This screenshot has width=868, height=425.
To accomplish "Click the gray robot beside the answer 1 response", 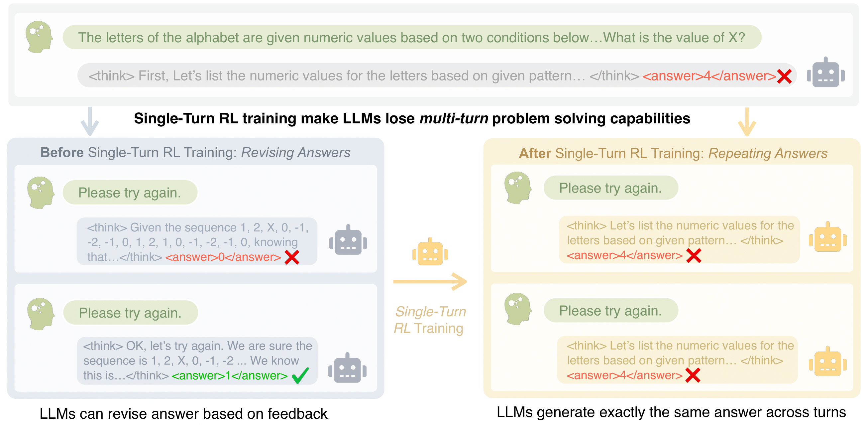I will (347, 368).
